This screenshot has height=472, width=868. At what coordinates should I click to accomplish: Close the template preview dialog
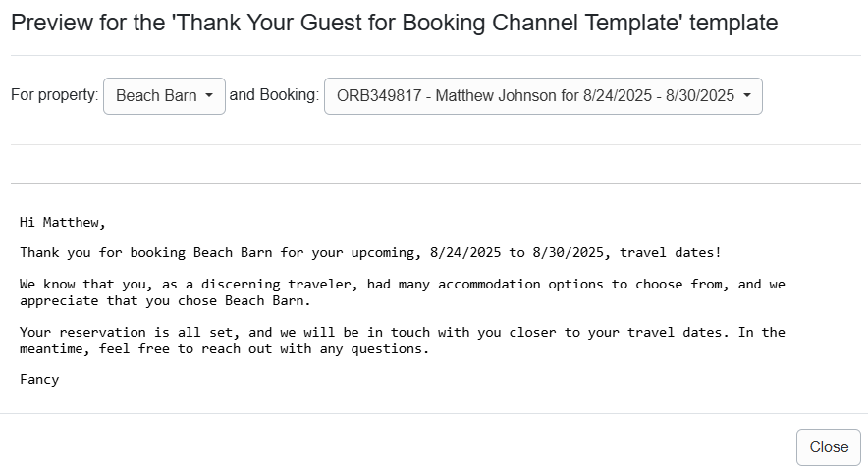828,446
